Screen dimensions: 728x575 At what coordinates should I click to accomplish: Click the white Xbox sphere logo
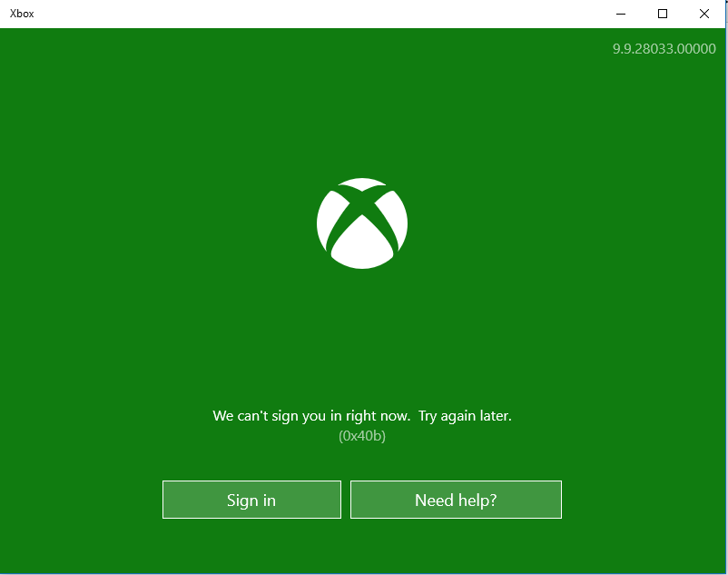point(362,223)
